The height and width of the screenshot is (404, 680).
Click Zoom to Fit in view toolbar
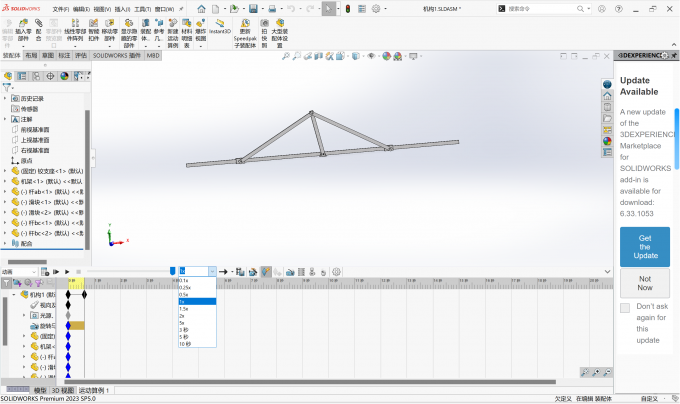[286, 56]
